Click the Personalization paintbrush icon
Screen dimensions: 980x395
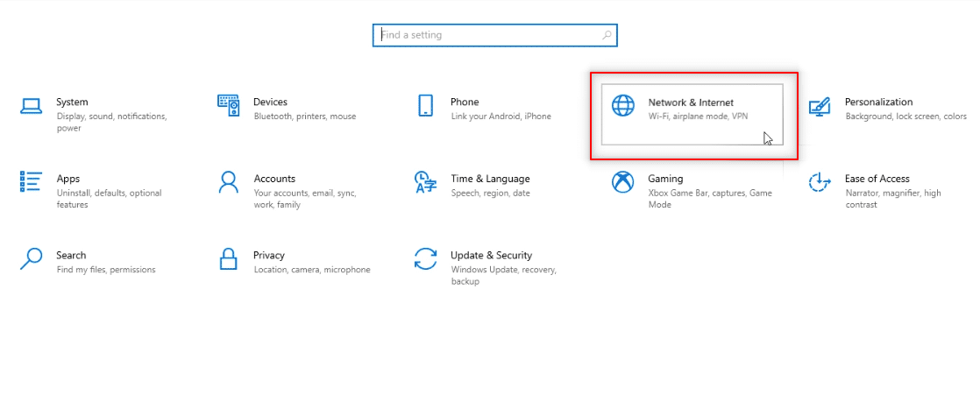(x=820, y=106)
